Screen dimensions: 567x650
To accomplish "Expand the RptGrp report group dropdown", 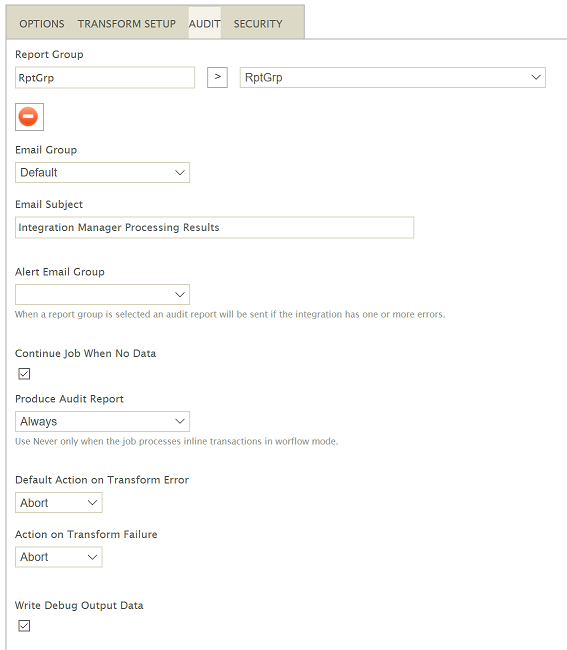I will [x=393, y=77].
